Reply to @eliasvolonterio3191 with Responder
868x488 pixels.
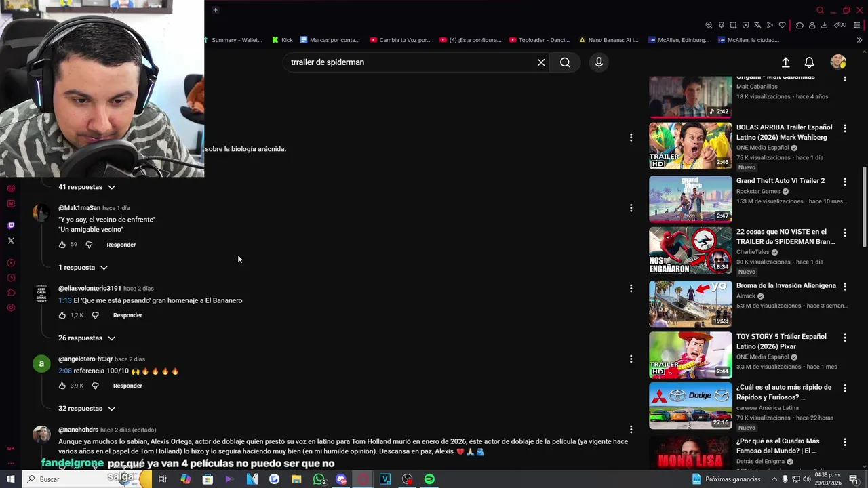tap(127, 315)
